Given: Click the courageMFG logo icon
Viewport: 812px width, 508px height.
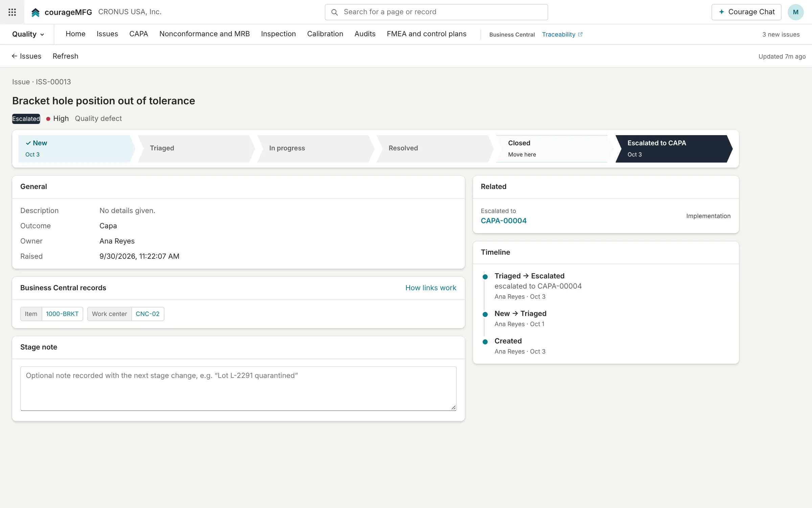Looking at the screenshot, I should 36,13.
